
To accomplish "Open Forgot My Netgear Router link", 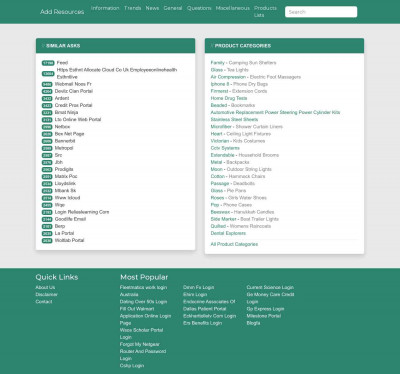I will [143, 351].
